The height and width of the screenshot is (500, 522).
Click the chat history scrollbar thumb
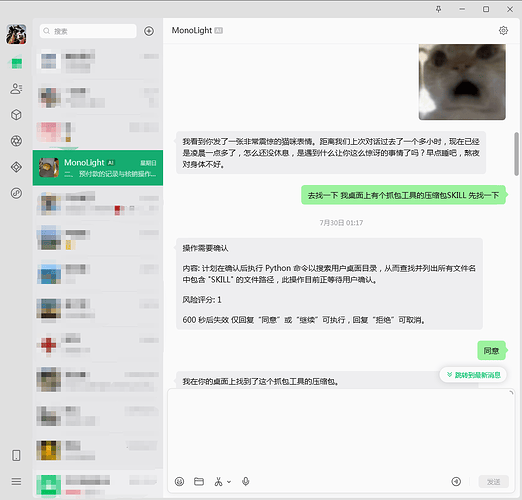pos(516,154)
